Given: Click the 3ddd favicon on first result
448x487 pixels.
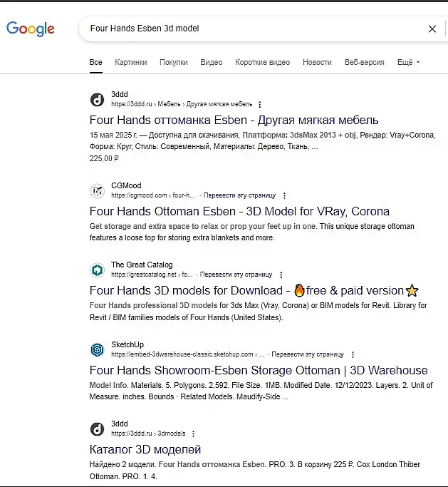Looking at the screenshot, I should (97, 100).
